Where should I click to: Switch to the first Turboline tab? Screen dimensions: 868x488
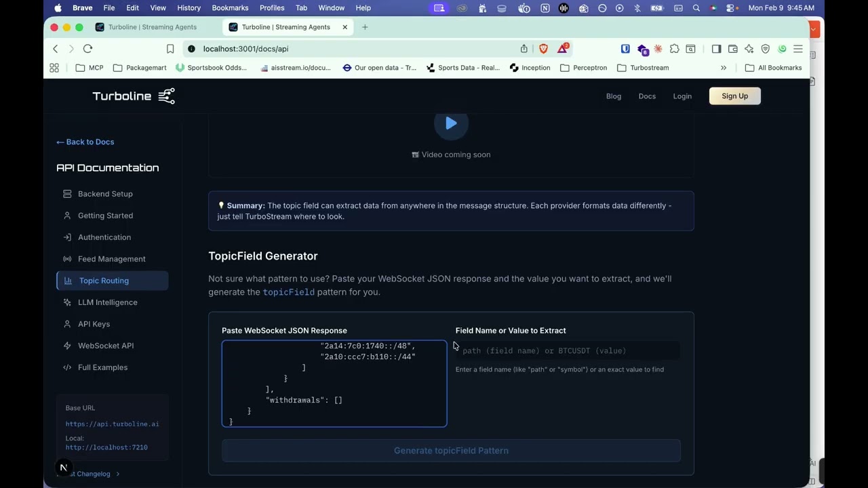tap(153, 27)
